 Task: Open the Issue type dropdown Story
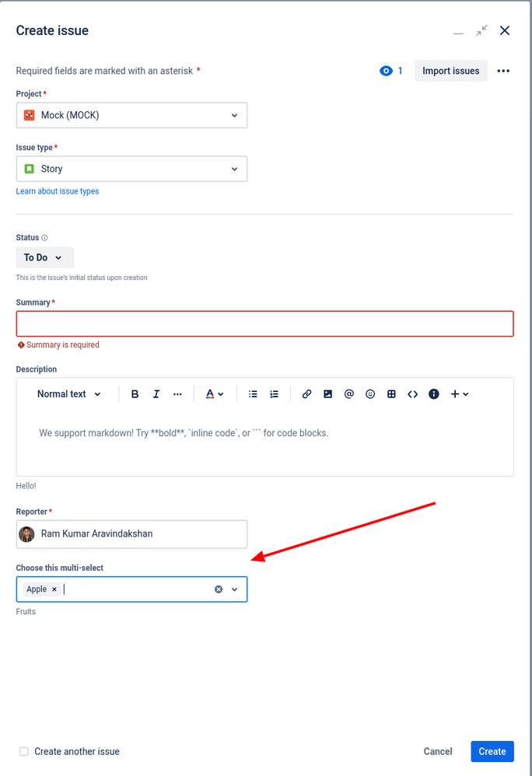click(131, 169)
